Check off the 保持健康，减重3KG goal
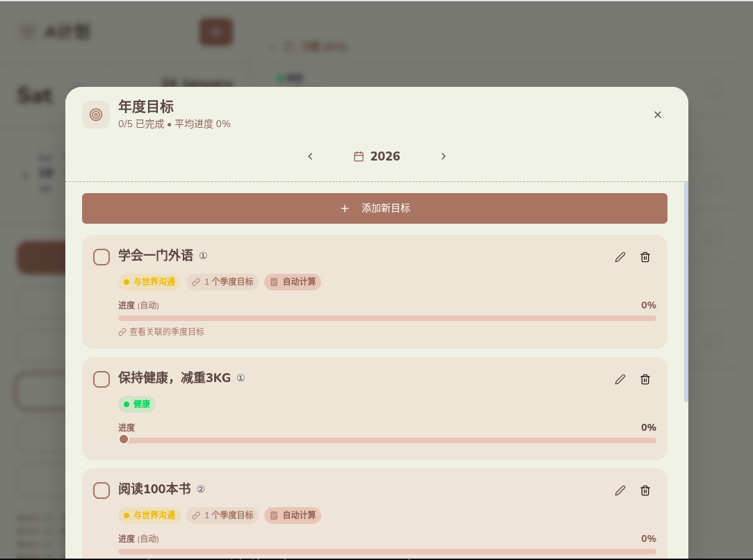The image size is (753, 560). pyautogui.click(x=102, y=379)
